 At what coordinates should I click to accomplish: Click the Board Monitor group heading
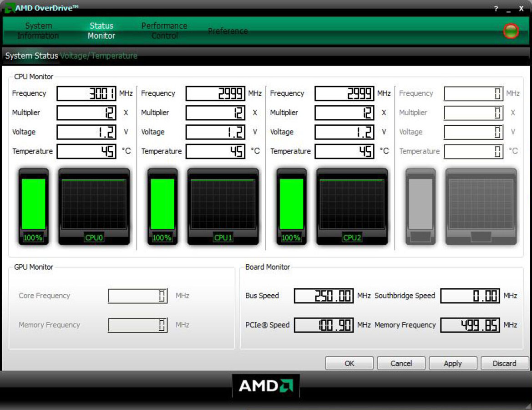click(267, 267)
